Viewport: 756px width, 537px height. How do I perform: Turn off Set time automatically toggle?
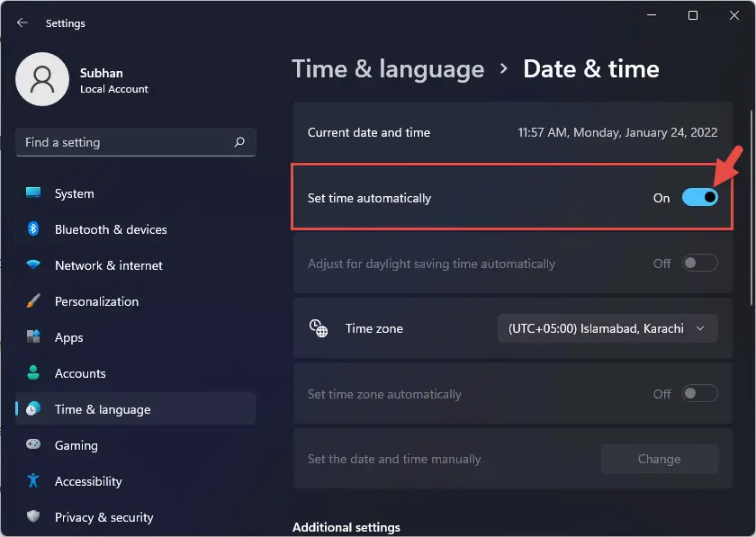[x=699, y=198]
